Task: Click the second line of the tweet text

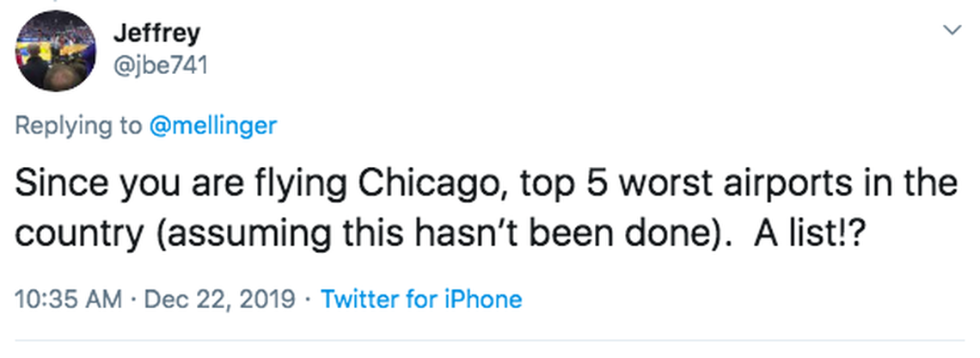Action: (438, 231)
